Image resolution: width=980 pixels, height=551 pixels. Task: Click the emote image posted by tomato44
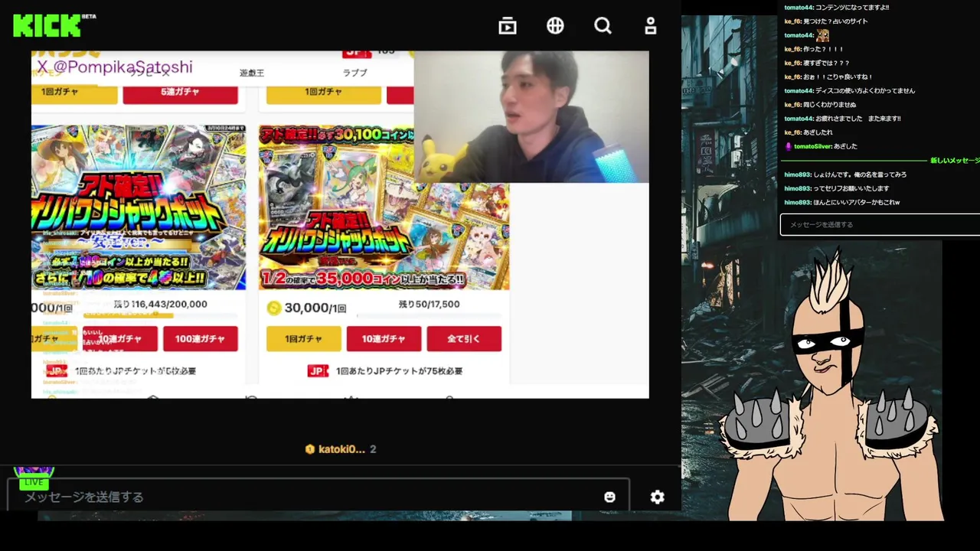point(822,35)
